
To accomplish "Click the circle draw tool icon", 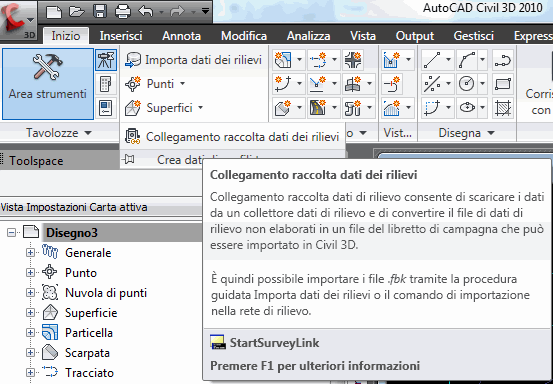I will 467,84.
